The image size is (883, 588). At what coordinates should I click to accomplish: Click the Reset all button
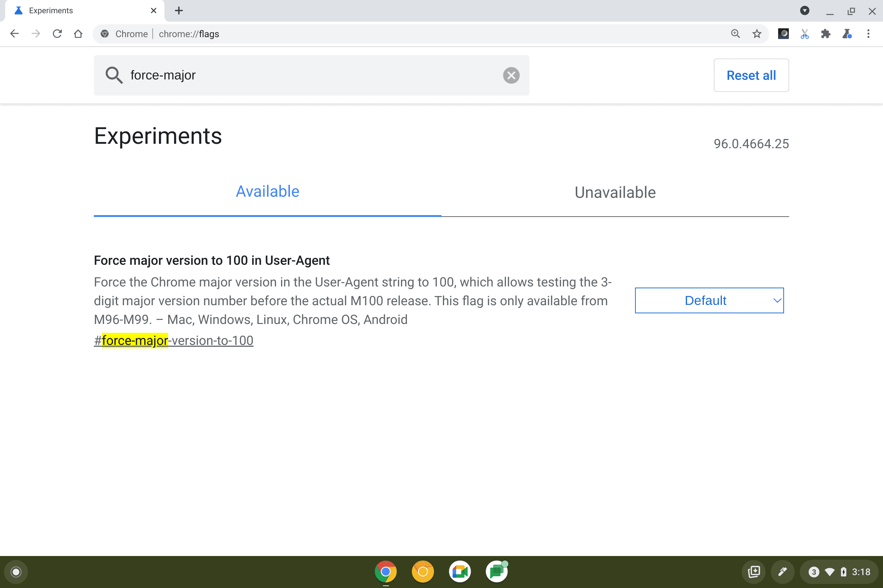click(x=751, y=75)
